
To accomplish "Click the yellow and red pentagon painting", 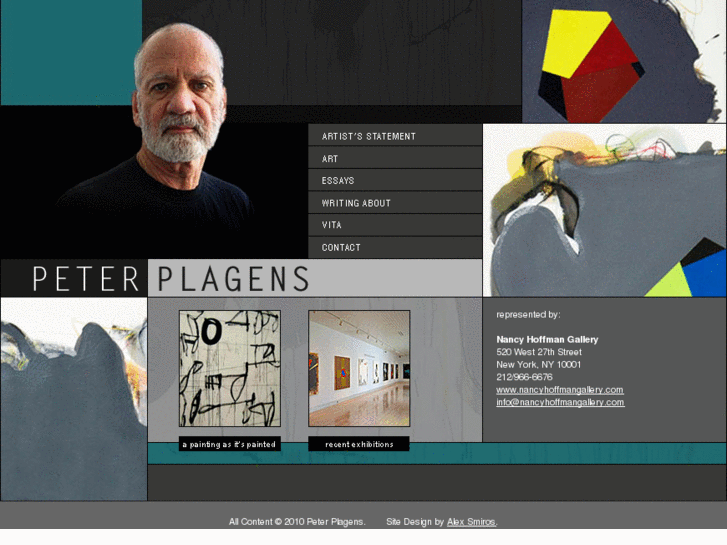I will click(624, 61).
